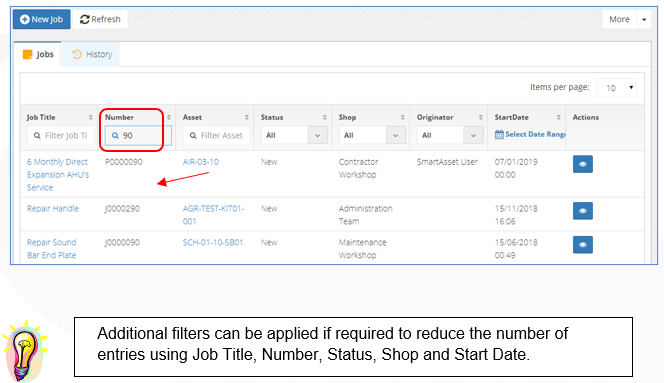The width and height of the screenshot is (664, 383).
Task: View job P0000090 with eye icon
Action: [x=583, y=164]
